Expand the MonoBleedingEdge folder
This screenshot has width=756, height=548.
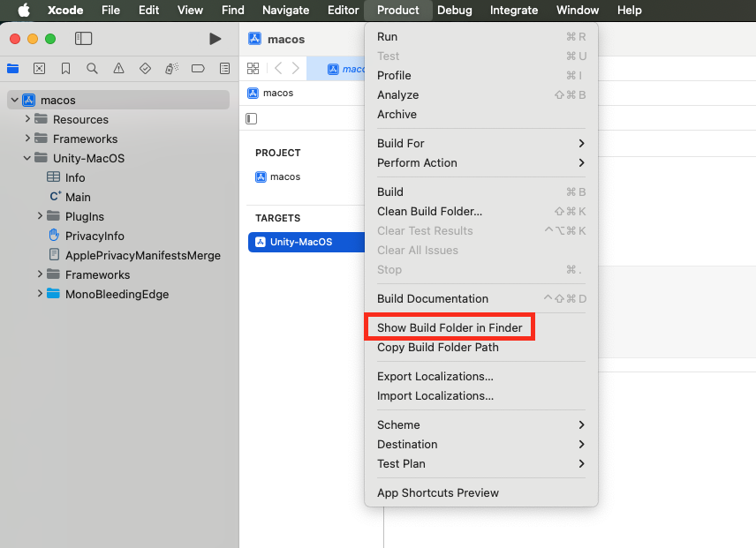39,294
